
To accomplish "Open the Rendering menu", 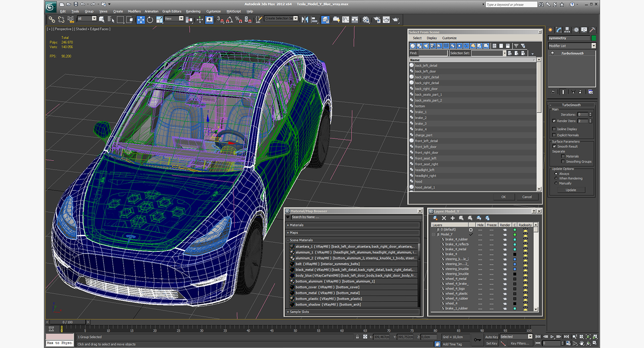I will [193, 11].
